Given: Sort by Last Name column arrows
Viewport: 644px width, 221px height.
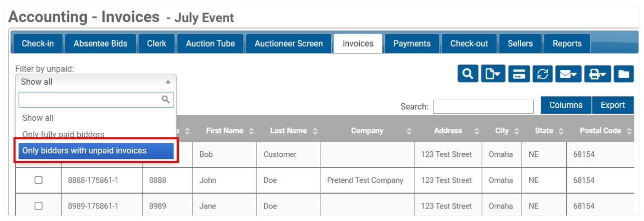Looking at the screenshot, I should [315, 131].
